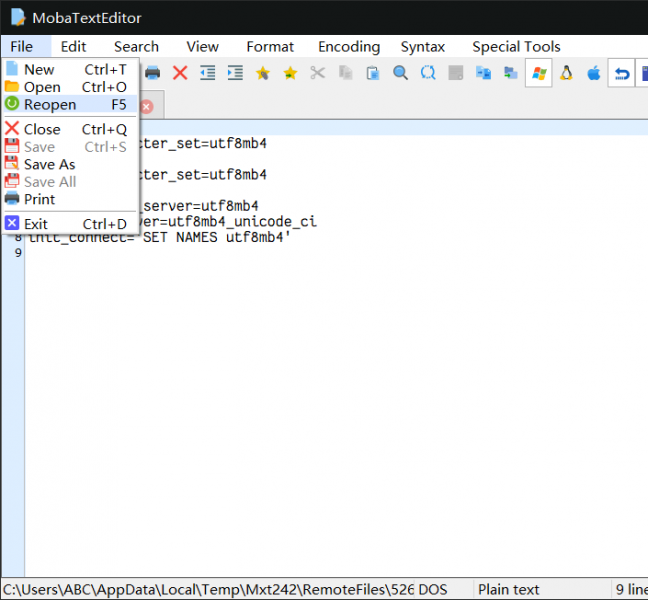Click the DOS format status bar entry
Viewport: 648px width, 600px height.
pyautogui.click(x=433, y=589)
